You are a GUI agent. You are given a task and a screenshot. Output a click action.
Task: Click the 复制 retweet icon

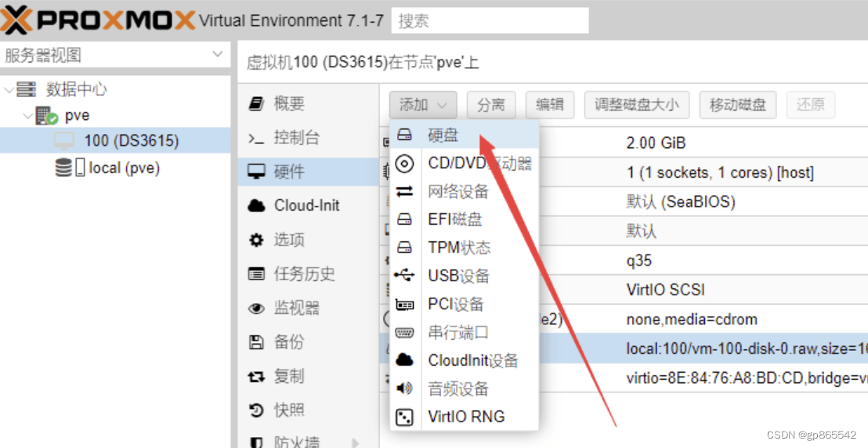click(x=256, y=377)
